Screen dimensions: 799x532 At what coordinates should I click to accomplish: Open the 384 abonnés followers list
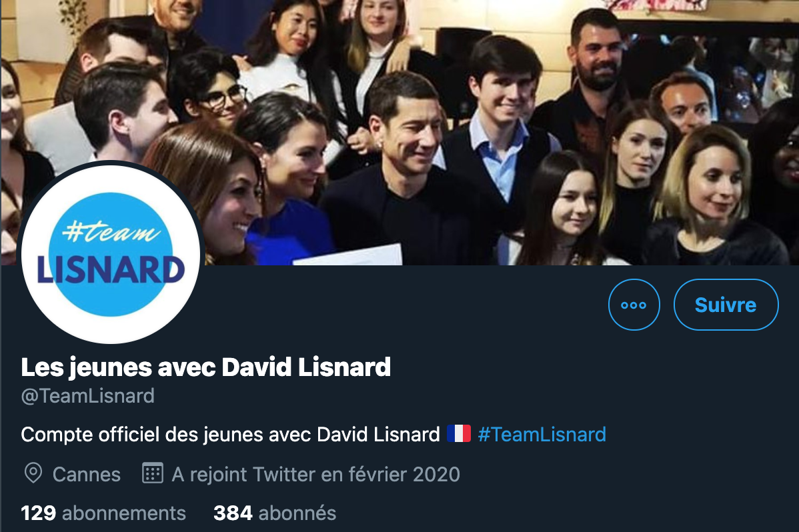275,513
